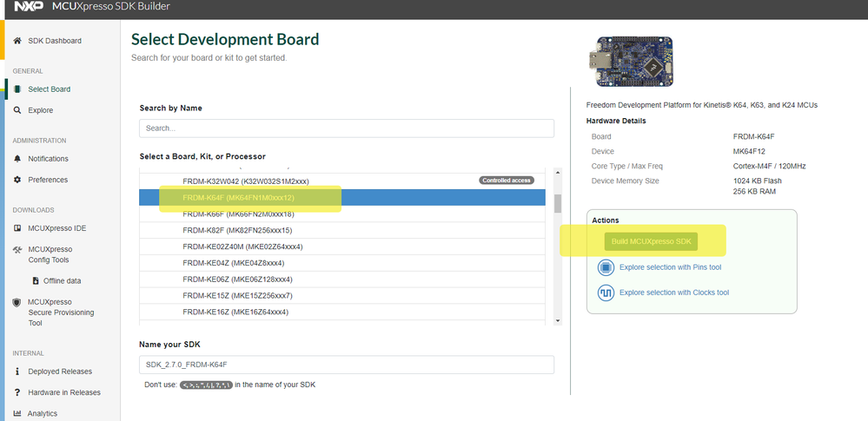
Task: Click the Analytics chart icon
Action: (x=17, y=413)
